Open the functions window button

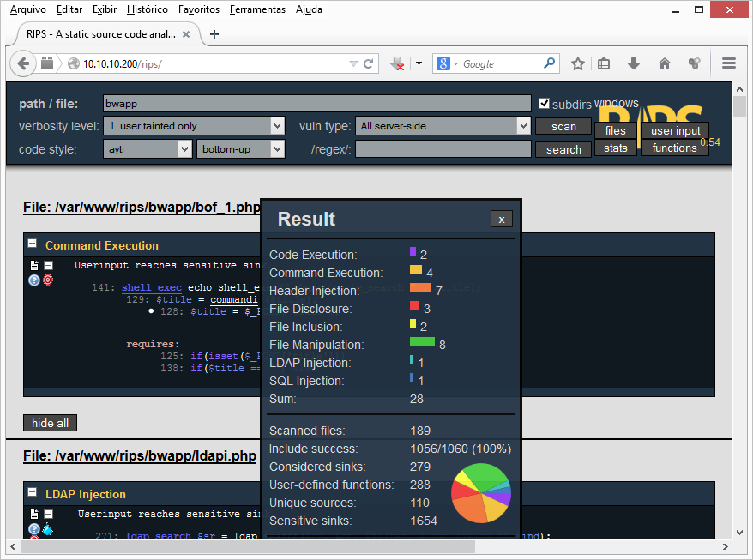tap(674, 148)
